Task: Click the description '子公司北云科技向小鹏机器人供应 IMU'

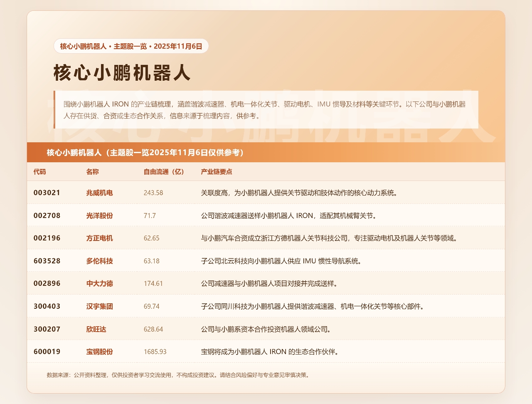Action: click(281, 261)
